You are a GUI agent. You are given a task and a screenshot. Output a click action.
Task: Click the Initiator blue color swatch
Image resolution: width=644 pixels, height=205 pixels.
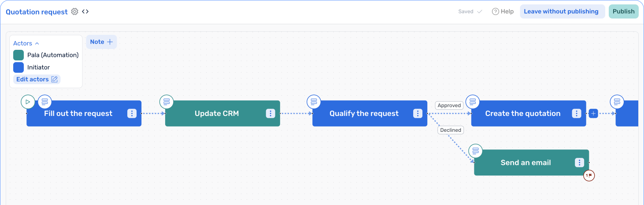19,67
